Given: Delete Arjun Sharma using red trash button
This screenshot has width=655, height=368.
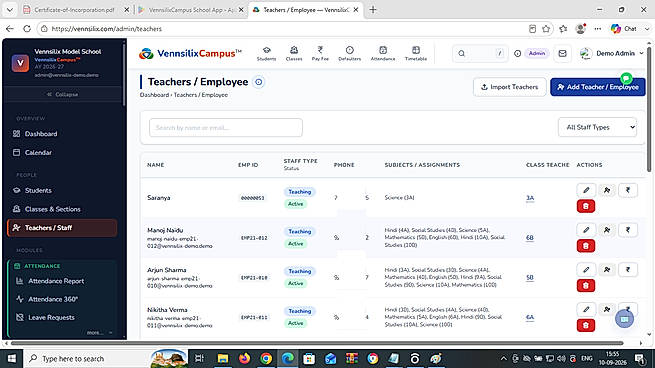Looking at the screenshot, I should (x=586, y=286).
